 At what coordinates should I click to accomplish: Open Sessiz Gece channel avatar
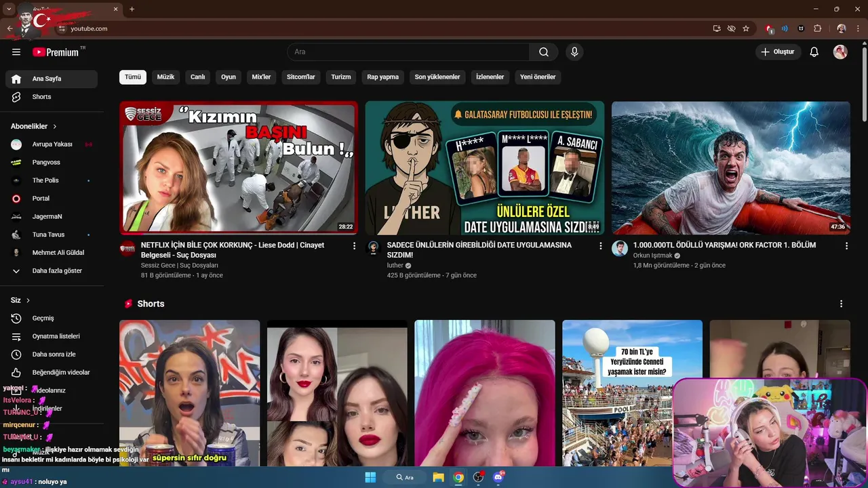click(x=127, y=248)
